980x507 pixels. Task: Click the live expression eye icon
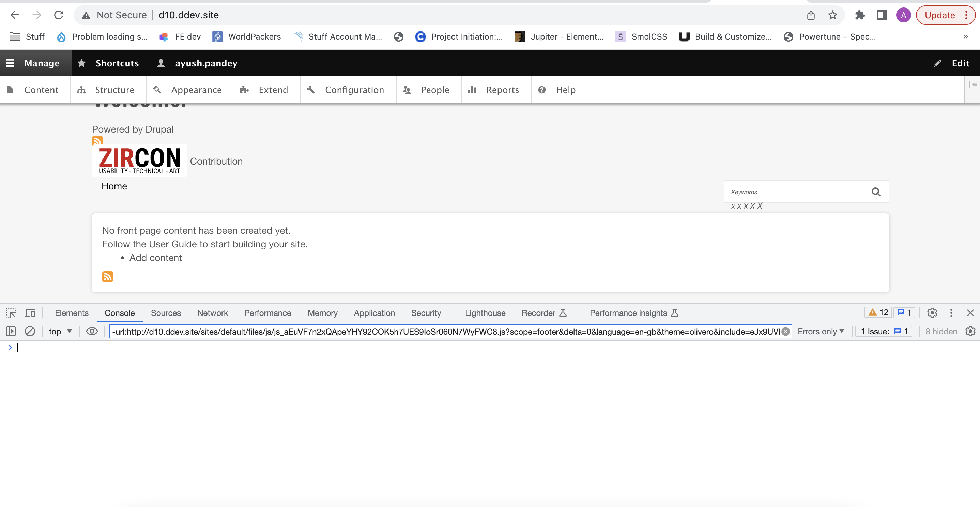[x=92, y=331]
